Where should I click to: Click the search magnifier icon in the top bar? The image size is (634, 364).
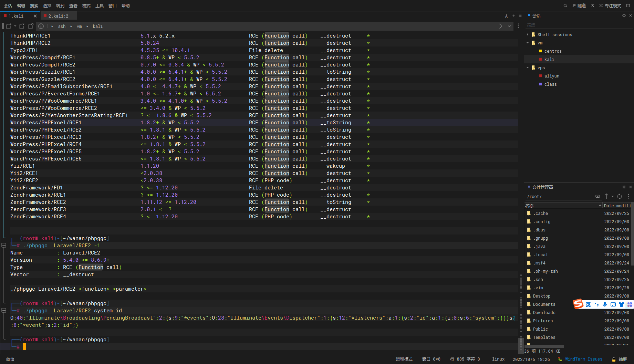565,6
